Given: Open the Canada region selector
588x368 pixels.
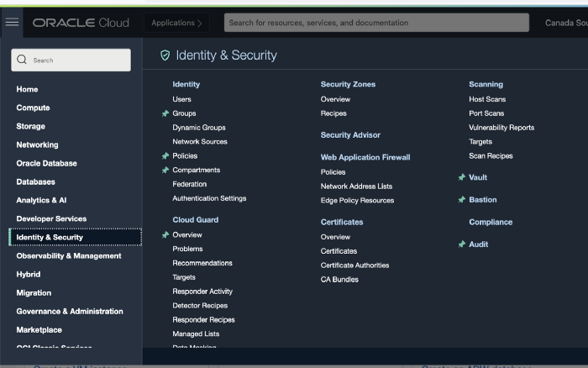Looking at the screenshot, I should 564,23.
